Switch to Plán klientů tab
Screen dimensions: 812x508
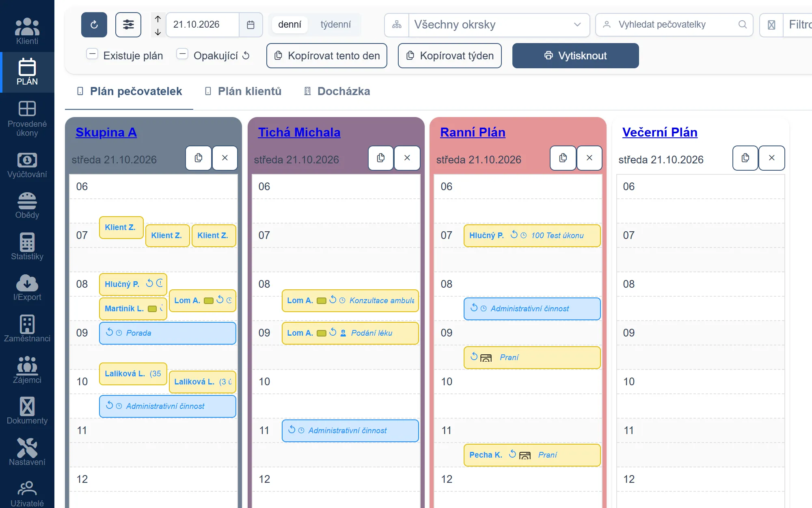[x=243, y=91]
